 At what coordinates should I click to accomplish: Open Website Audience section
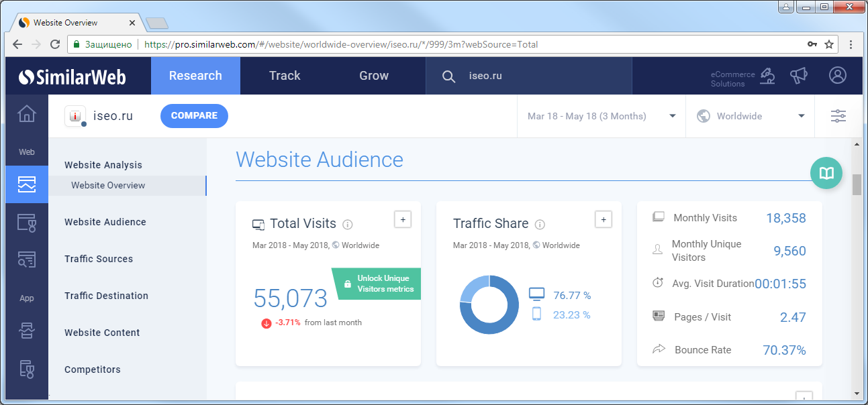[105, 222]
